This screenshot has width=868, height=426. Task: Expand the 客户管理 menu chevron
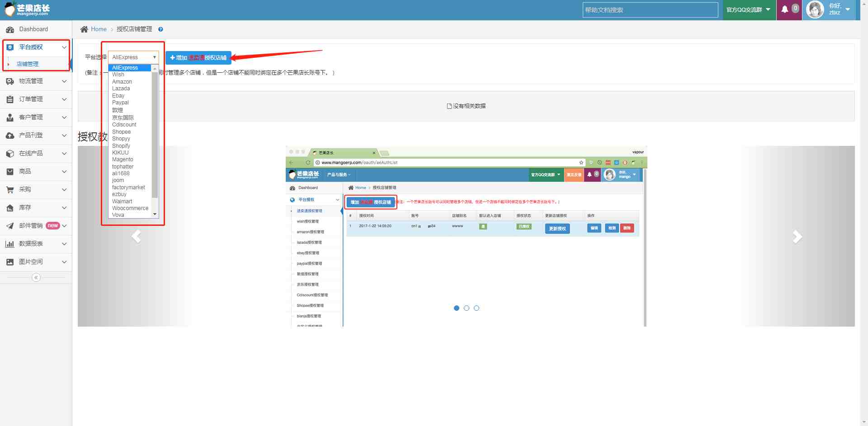tap(64, 117)
